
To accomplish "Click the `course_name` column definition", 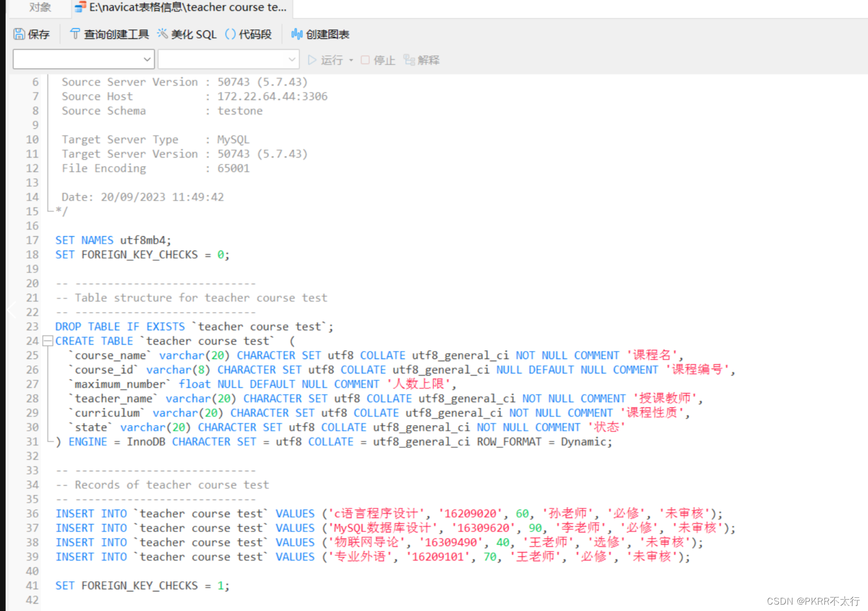I will click(x=376, y=355).
